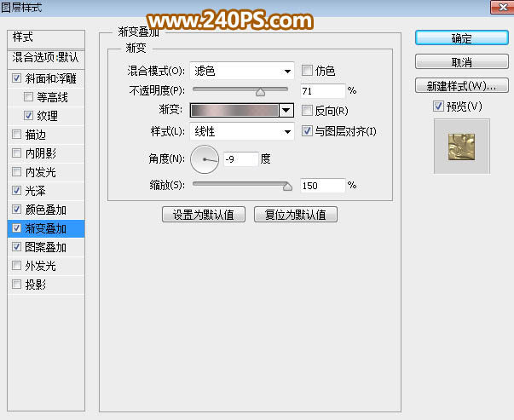Click the 角度 value field showing -9
The image size is (514, 420).
point(241,159)
